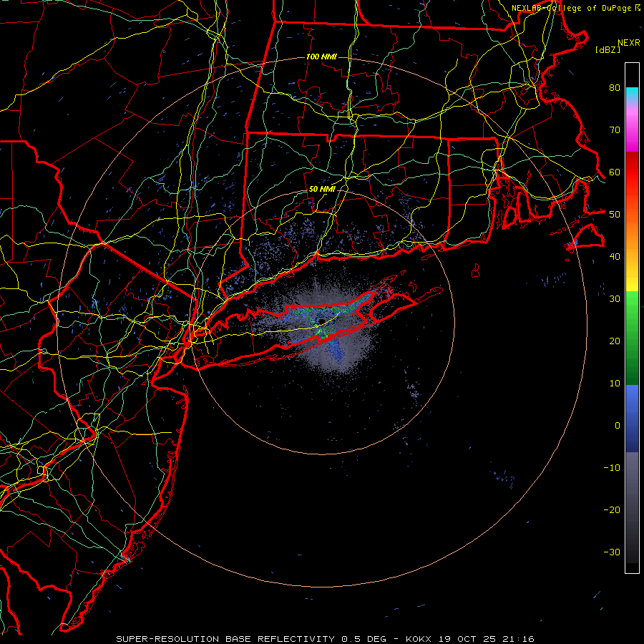Click "SUPER-RESOLUTION BASE REFLECTIVITY" in the caption

point(225,639)
